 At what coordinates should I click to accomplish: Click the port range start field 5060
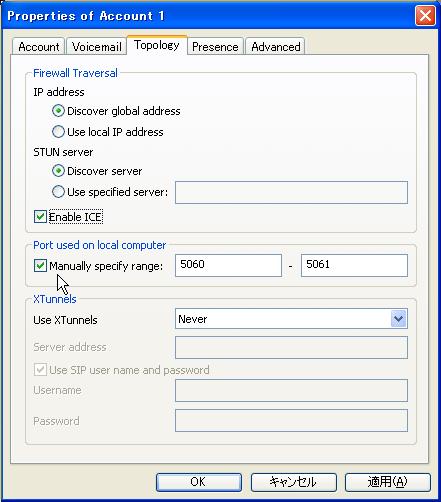228,265
